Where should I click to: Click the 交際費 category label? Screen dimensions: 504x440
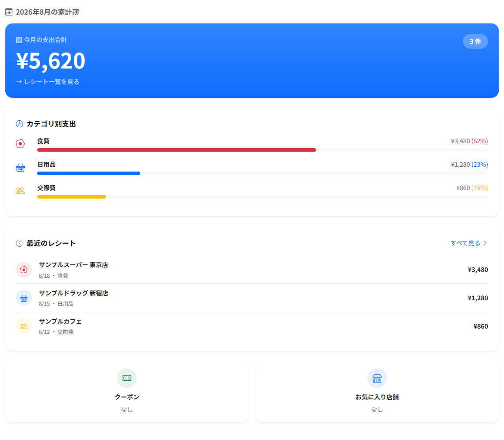[x=46, y=188]
